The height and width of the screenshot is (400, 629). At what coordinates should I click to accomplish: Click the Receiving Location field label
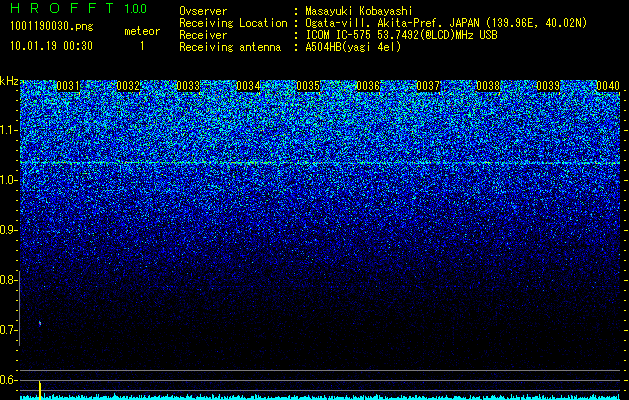point(233,23)
